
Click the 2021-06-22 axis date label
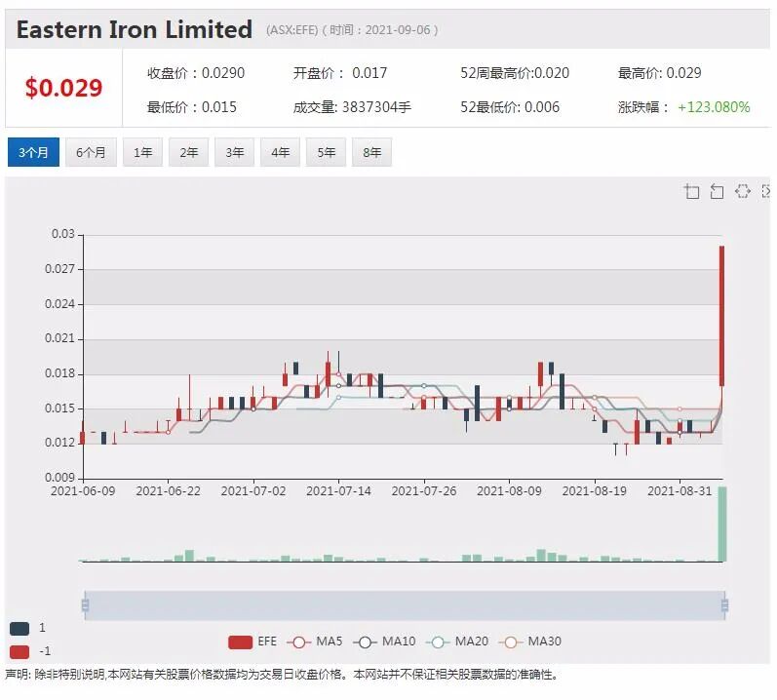pos(168,491)
